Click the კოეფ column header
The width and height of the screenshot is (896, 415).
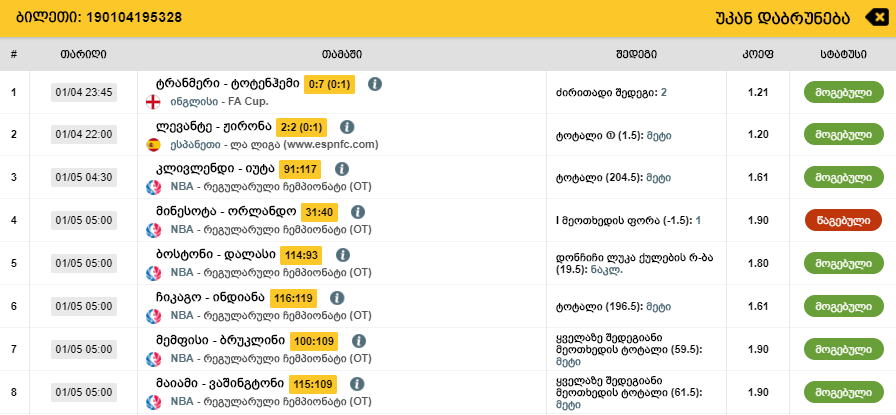[757, 54]
